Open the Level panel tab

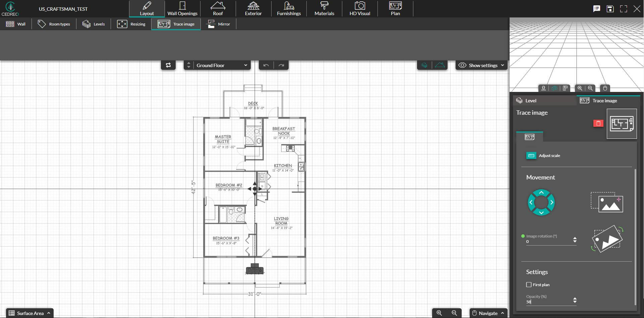531,100
